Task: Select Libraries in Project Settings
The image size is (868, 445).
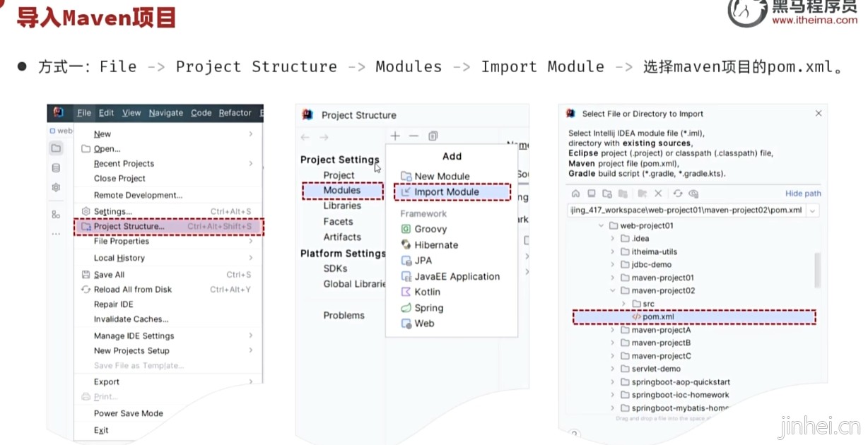Action: point(342,206)
